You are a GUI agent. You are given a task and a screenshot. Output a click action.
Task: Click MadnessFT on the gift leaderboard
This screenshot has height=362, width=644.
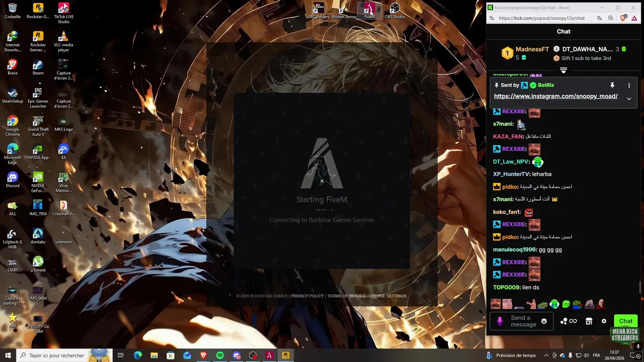(532, 49)
